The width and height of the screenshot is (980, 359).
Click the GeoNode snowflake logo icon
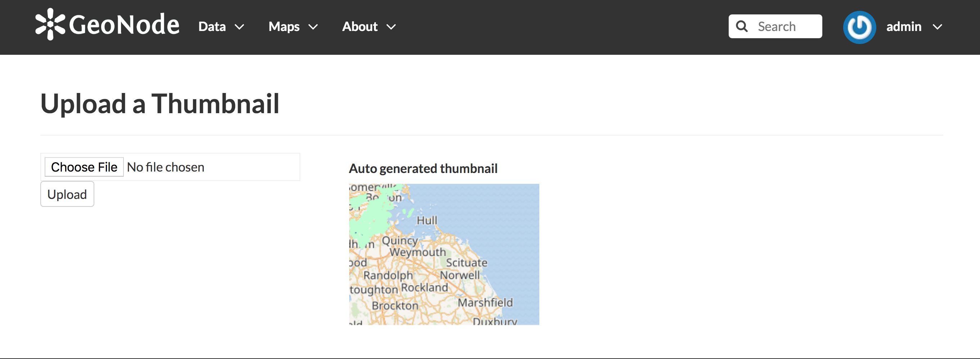point(50,25)
